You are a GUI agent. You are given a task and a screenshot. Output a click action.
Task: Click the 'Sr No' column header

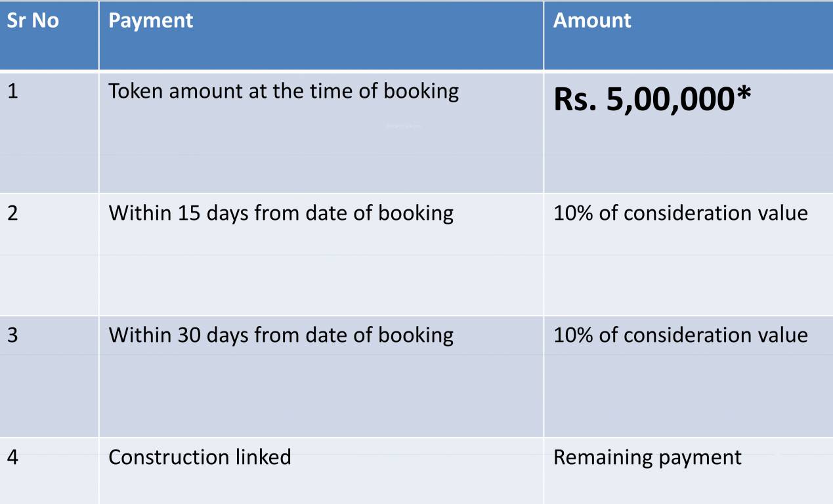(33, 20)
